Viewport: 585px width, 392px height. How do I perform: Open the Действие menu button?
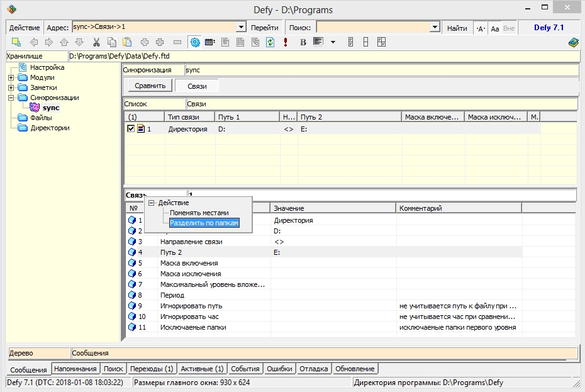25,28
